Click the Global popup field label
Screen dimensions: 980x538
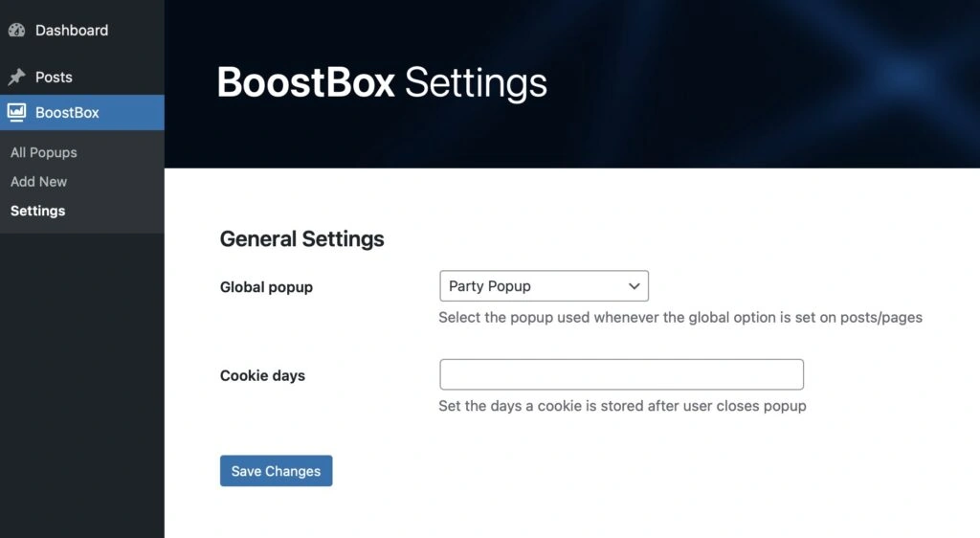coord(266,287)
